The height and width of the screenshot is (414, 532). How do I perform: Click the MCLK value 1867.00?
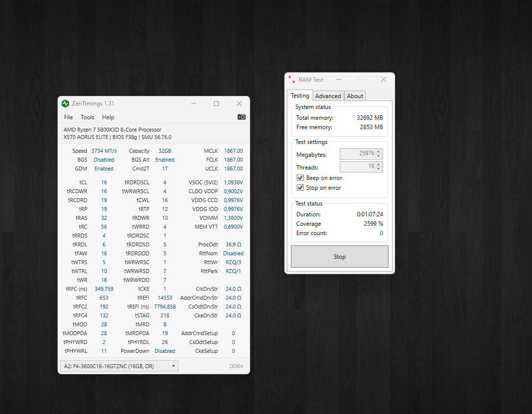pyautogui.click(x=233, y=151)
